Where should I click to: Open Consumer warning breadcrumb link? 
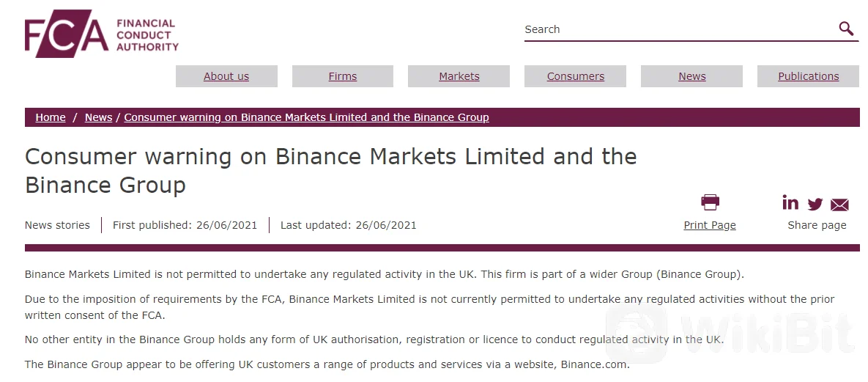pyautogui.click(x=306, y=117)
